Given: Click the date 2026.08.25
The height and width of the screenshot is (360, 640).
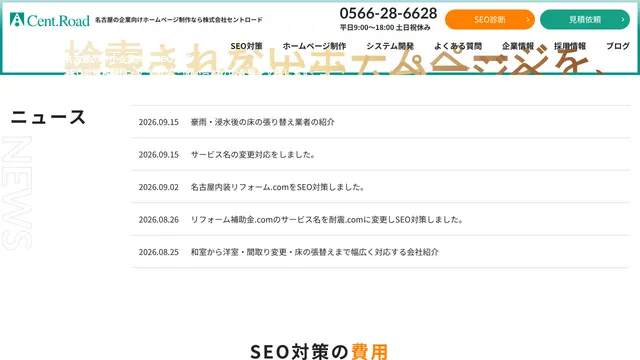Looking at the screenshot, I should 159,252.
